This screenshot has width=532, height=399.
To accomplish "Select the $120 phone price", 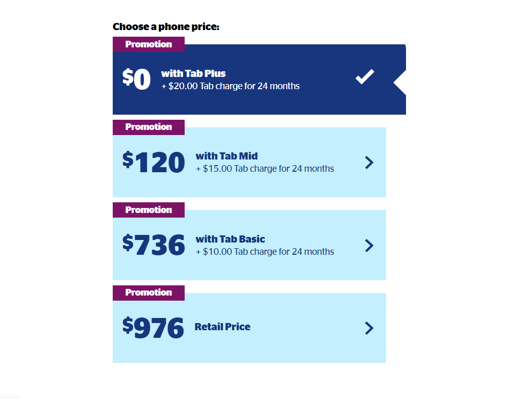I will (154, 163).
